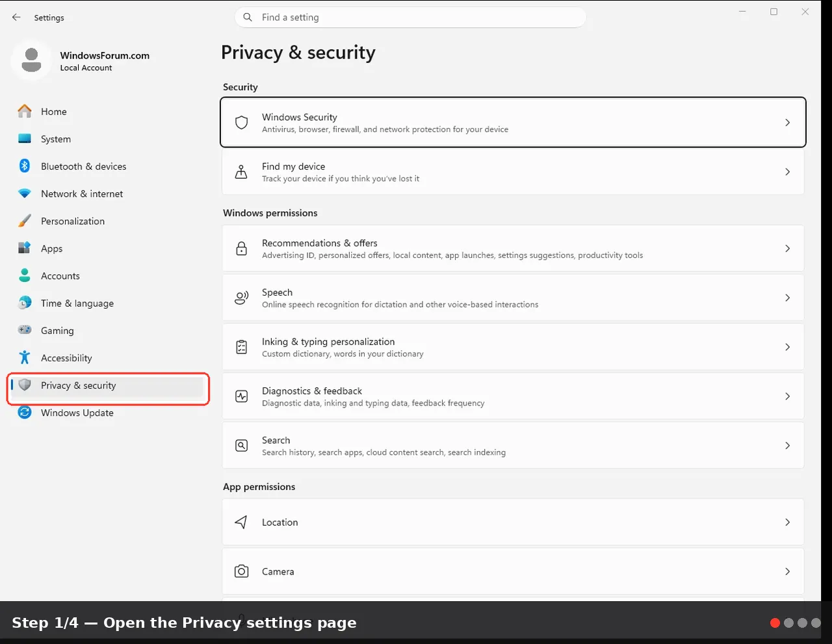The height and width of the screenshot is (644, 832).
Task: Open the Diagnostics & feedback chevron
Action: [x=787, y=396]
